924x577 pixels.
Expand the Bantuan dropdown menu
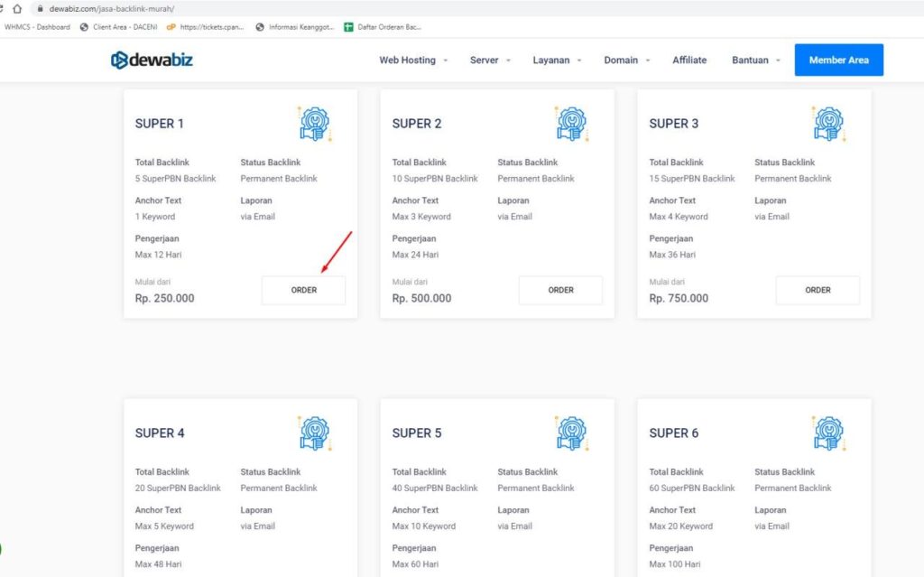(x=756, y=60)
